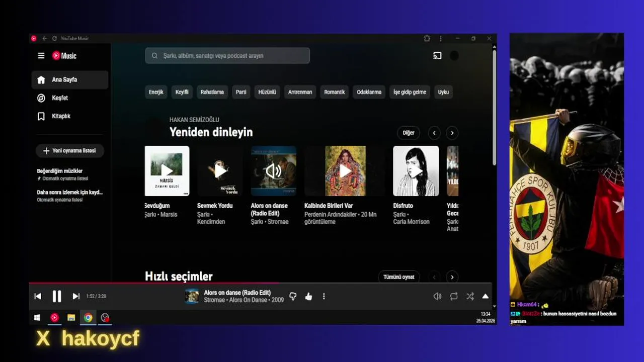Screen dimensions: 644x362
Task: Click the current song cover in player bar
Action: pos(192,296)
